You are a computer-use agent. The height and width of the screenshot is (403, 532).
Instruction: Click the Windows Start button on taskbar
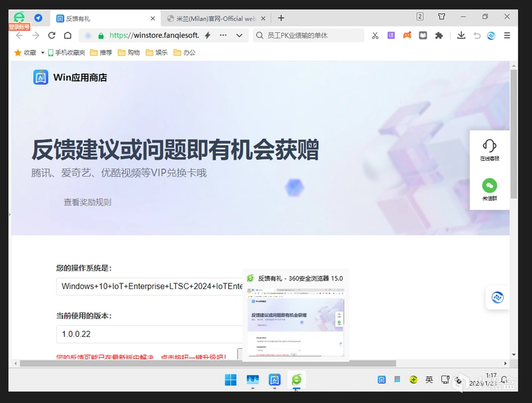tap(230, 380)
